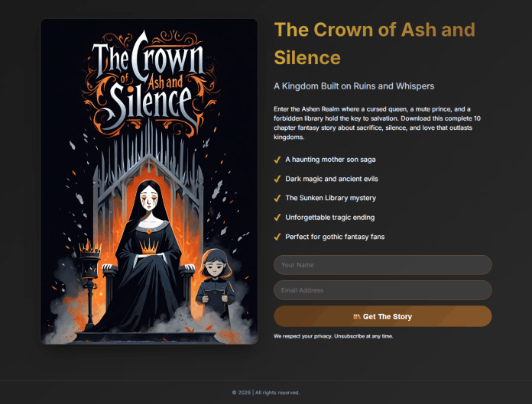Click the page heading 'The Crown of Ash and Silence'
Viewport: 532px width, 404px height.
375,44
